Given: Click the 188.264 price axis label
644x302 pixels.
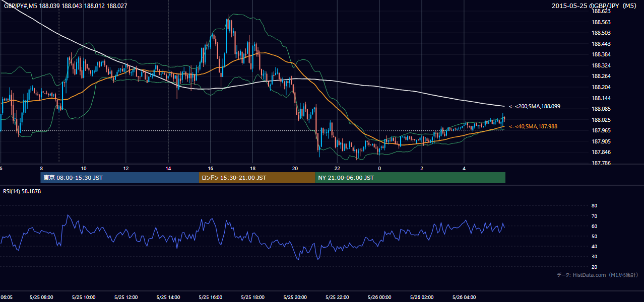Looking at the screenshot, I should point(601,76).
